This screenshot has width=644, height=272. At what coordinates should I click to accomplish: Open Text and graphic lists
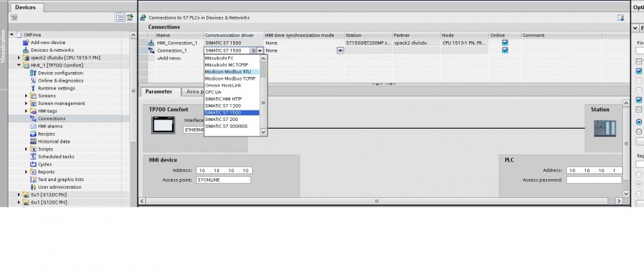[61, 179]
